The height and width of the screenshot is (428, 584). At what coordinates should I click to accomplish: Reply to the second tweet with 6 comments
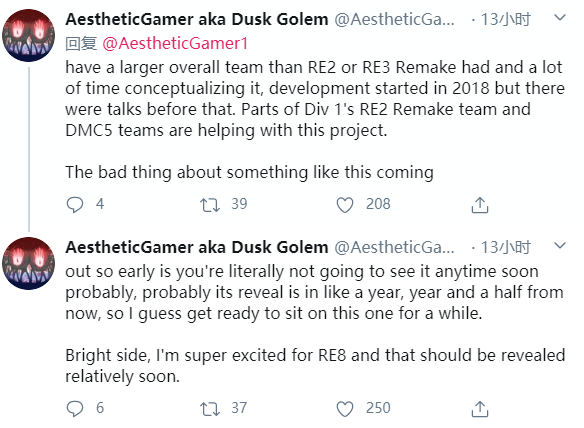pos(75,409)
